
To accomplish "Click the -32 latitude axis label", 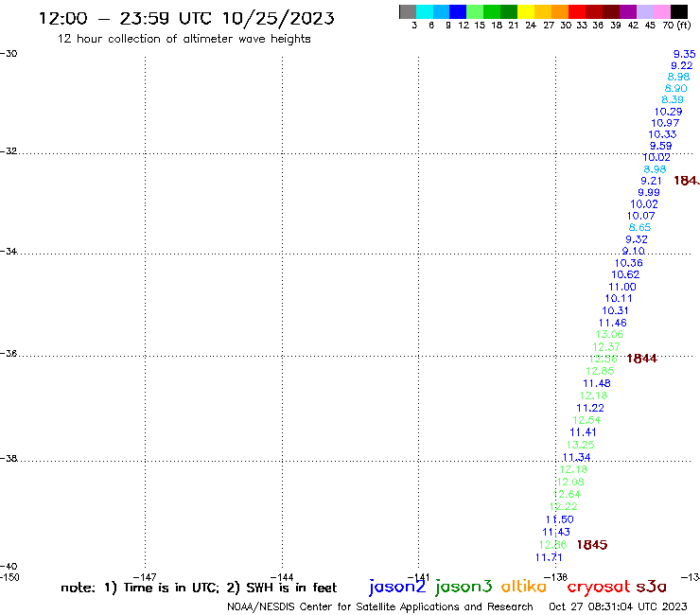I will click(9, 151).
